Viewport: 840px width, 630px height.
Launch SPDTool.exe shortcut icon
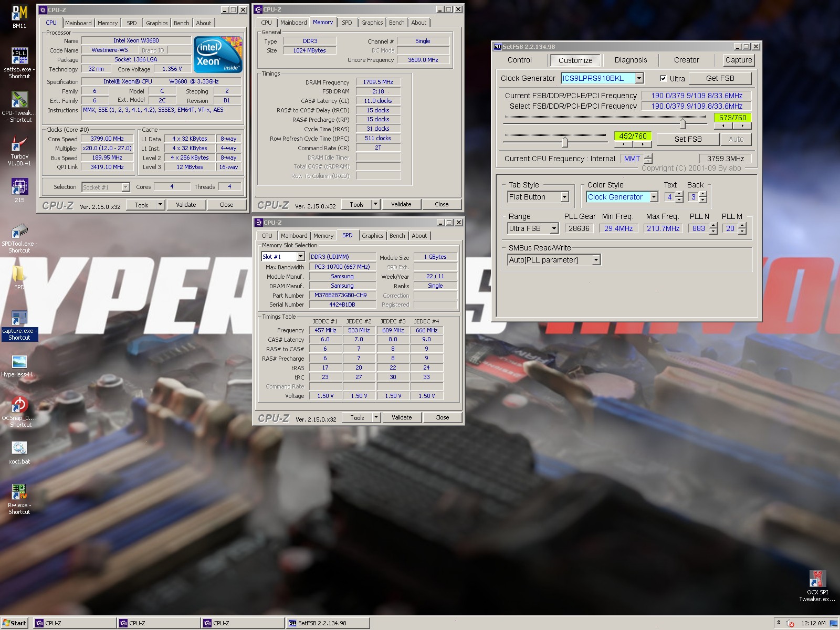point(19,238)
